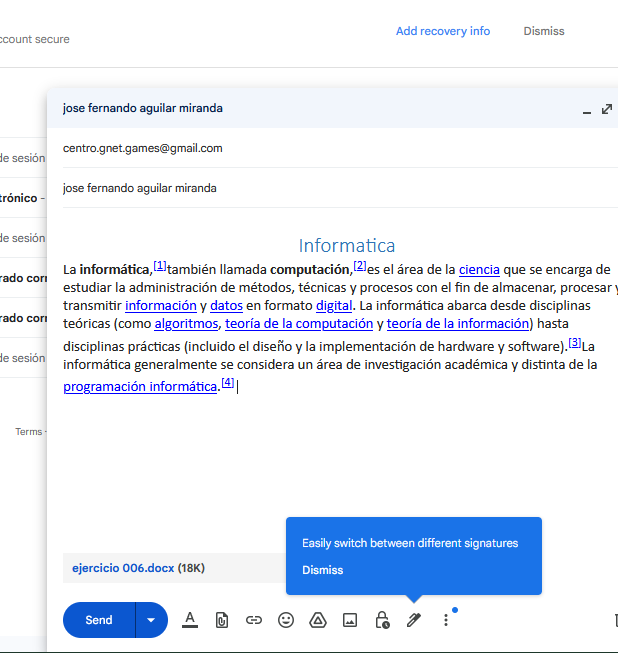Open formatting options (underlined A icon)
The height and width of the screenshot is (653, 618).
click(x=190, y=620)
